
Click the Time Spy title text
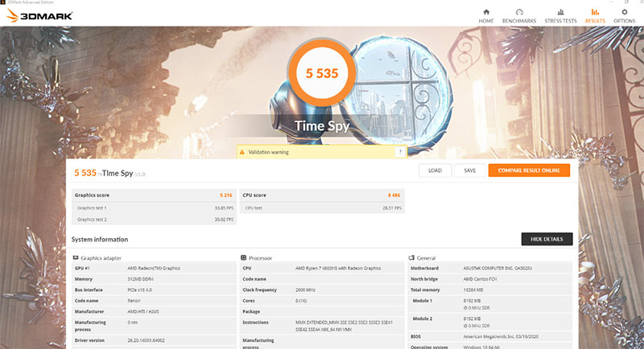(322, 126)
